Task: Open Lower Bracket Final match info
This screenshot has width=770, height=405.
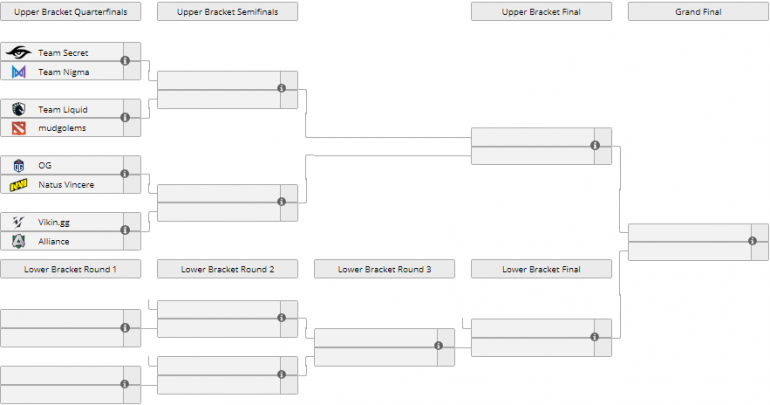Action: pyautogui.click(x=595, y=337)
